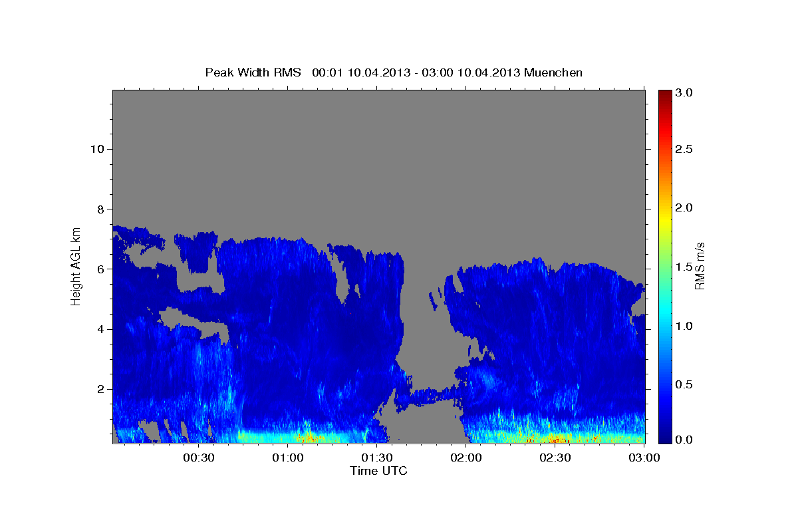Click the 01:30 time tick label

tap(378, 458)
